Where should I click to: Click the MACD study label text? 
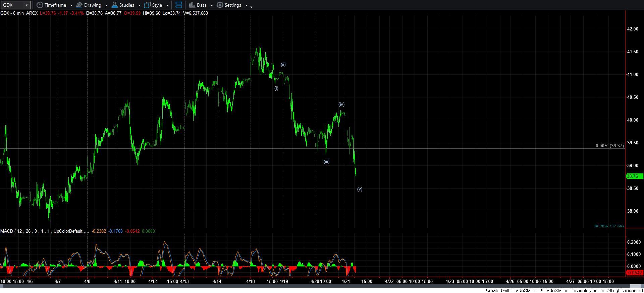point(45,231)
